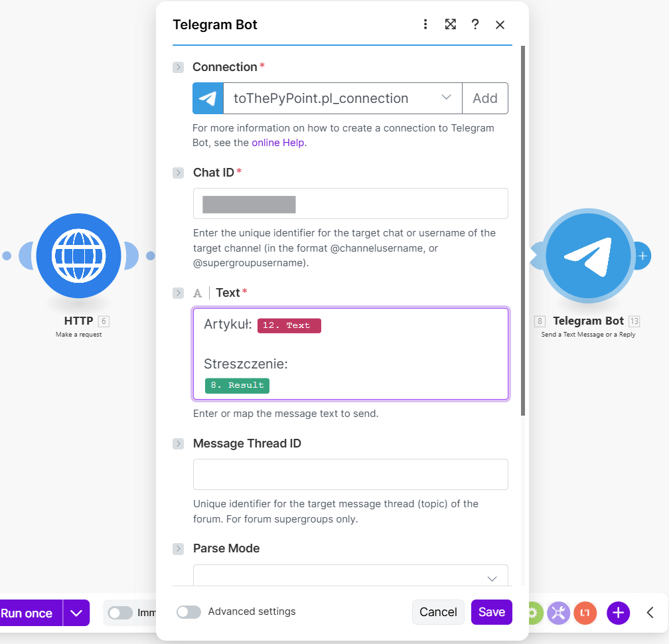669x644 pixels.
Task: Open the orange text parser icon
Action: 585,613
